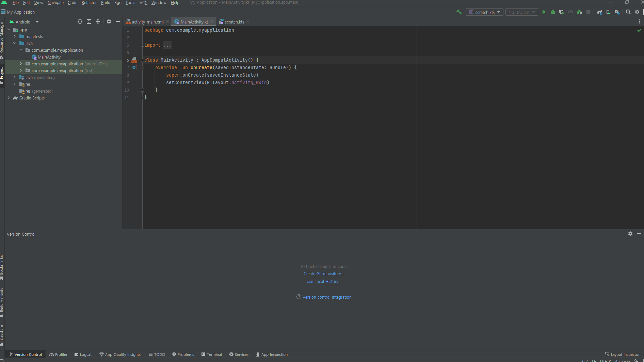644x362 pixels.
Task: Attach debugger to Android process
Action: pyautogui.click(x=579, y=12)
